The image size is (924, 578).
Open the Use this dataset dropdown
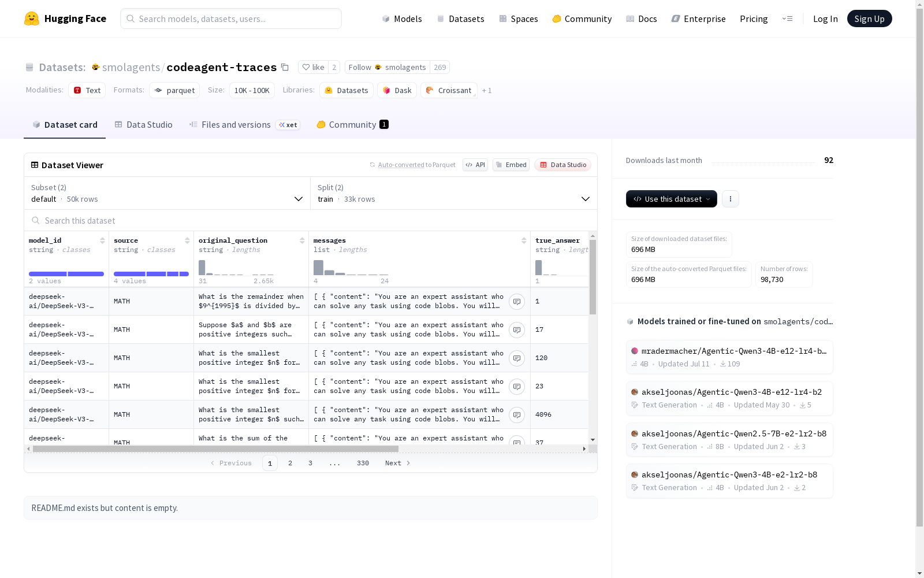[672, 199]
